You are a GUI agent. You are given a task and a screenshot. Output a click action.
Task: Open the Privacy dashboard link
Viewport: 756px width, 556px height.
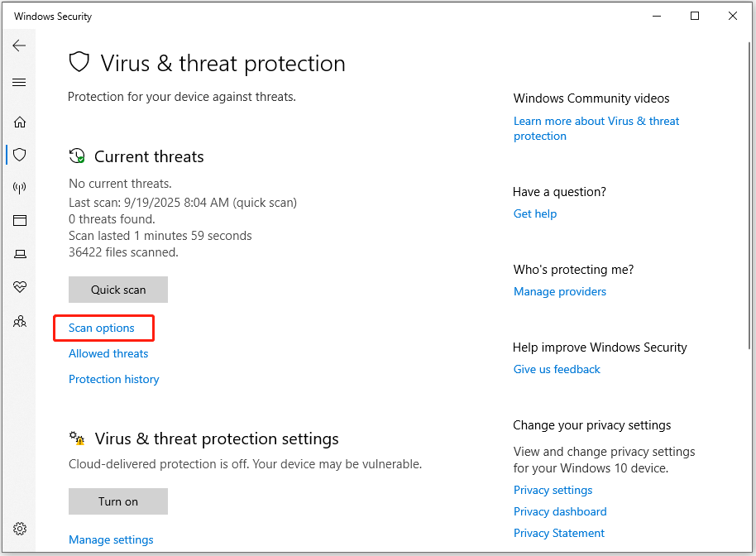point(560,511)
